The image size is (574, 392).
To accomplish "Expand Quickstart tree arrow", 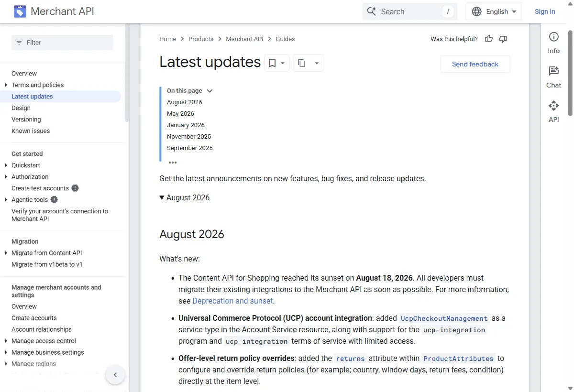I will (6, 165).
